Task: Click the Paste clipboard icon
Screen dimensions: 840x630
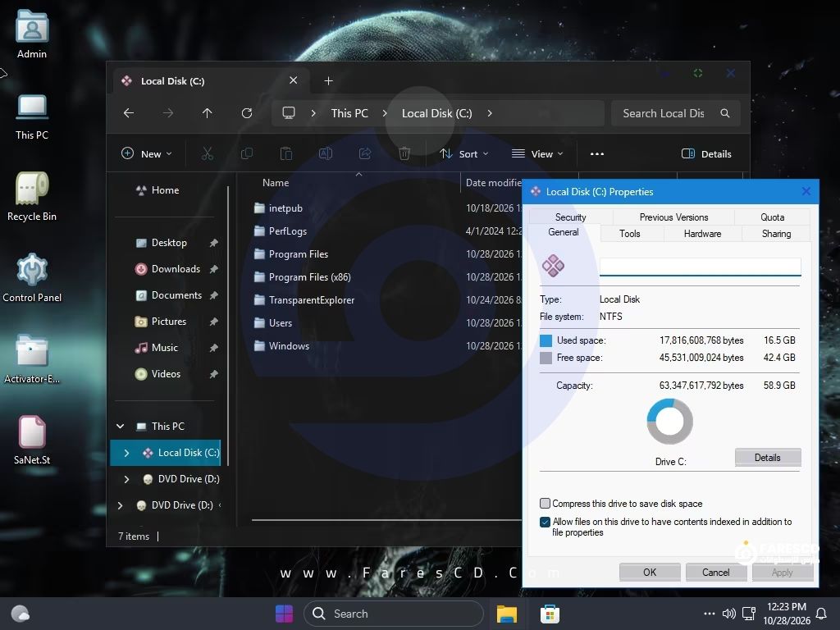Action: click(x=286, y=153)
